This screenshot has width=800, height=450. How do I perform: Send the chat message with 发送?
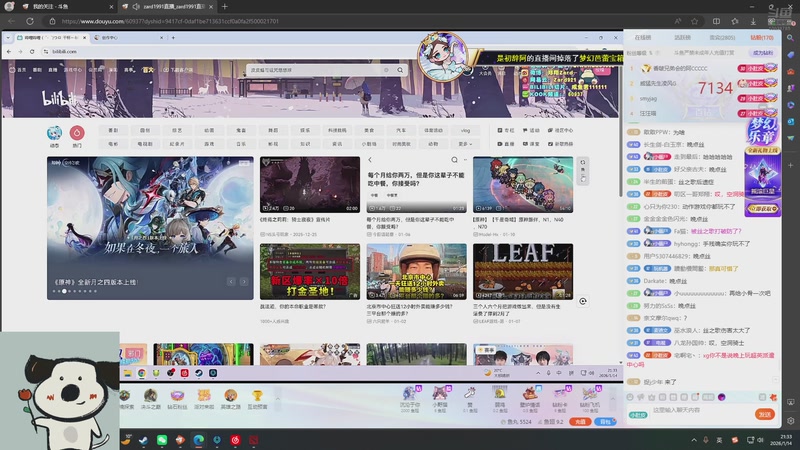tap(765, 414)
